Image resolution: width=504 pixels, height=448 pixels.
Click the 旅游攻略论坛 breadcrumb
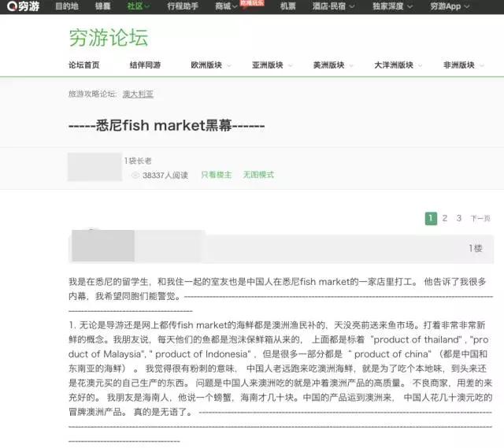[91, 94]
